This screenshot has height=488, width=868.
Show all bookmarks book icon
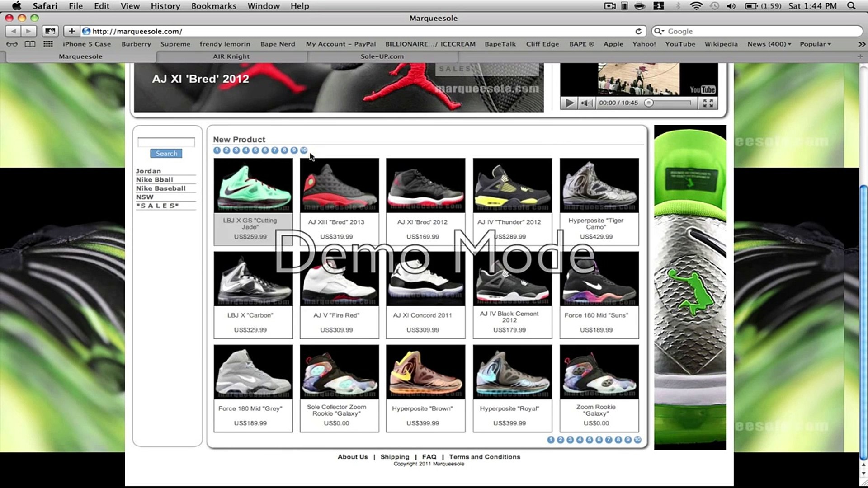coord(30,44)
